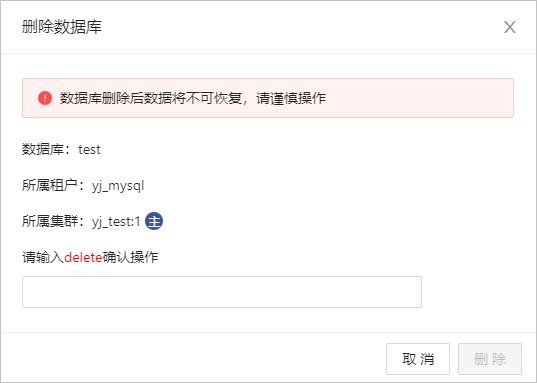The height and width of the screenshot is (383, 537).
Task: Click the blue 主 primary badge
Action: [x=154, y=221]
